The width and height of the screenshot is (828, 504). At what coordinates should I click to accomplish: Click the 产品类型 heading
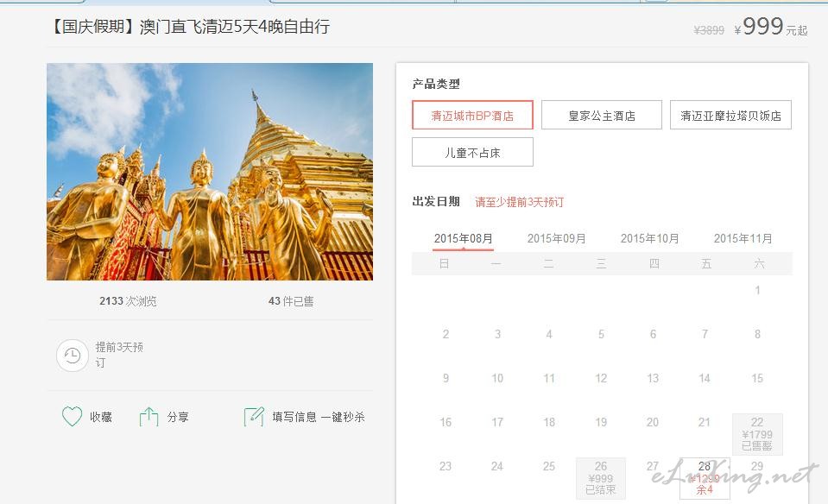(x=436, y=84)
